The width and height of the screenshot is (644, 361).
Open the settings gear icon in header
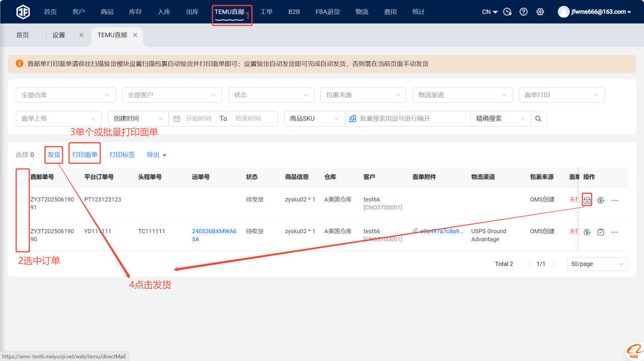540,12
